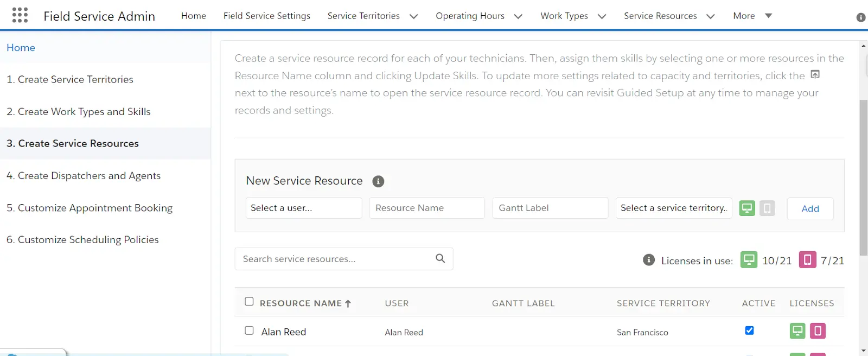Click the Licenses in use info icon
Viewport: 868px width, 356px height.
[649, 260]
